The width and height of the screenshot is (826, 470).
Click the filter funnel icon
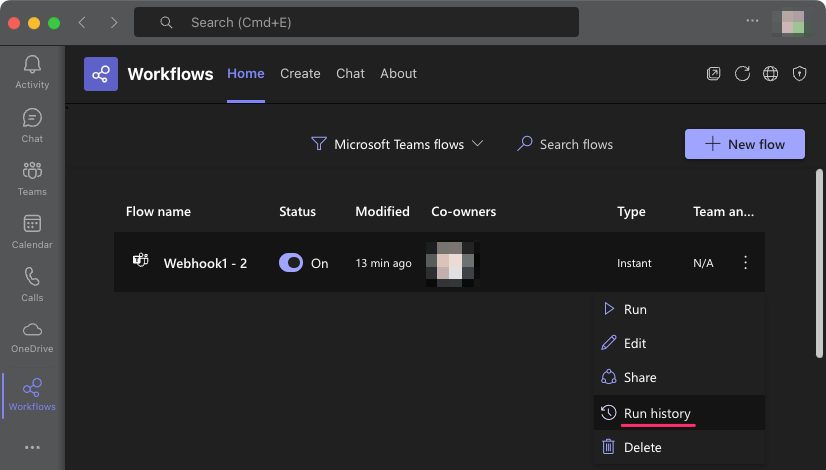[x=319, y=143]
